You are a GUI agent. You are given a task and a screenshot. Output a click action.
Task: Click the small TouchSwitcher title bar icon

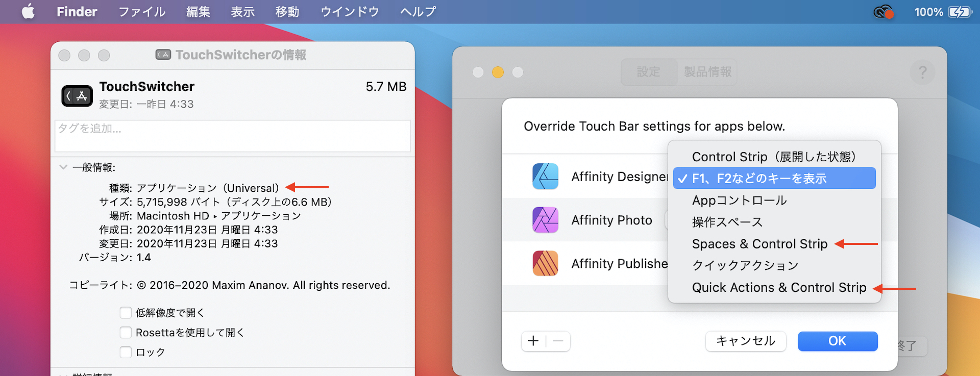coord(163,55)
